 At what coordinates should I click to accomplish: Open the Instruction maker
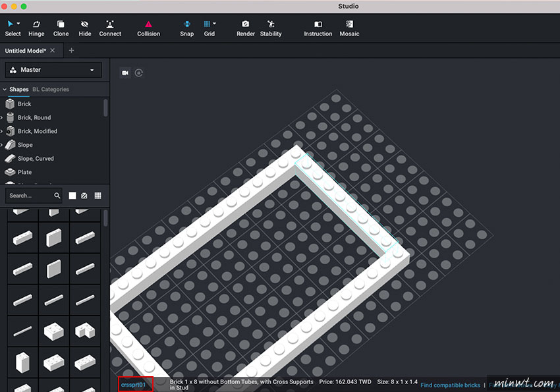point(318,28)
